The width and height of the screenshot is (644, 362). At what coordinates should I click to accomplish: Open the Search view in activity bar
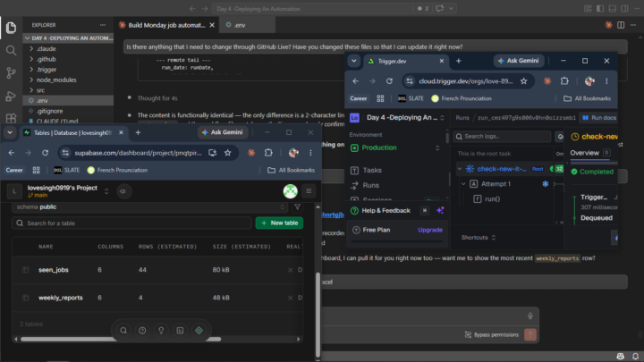click(11, 50)
